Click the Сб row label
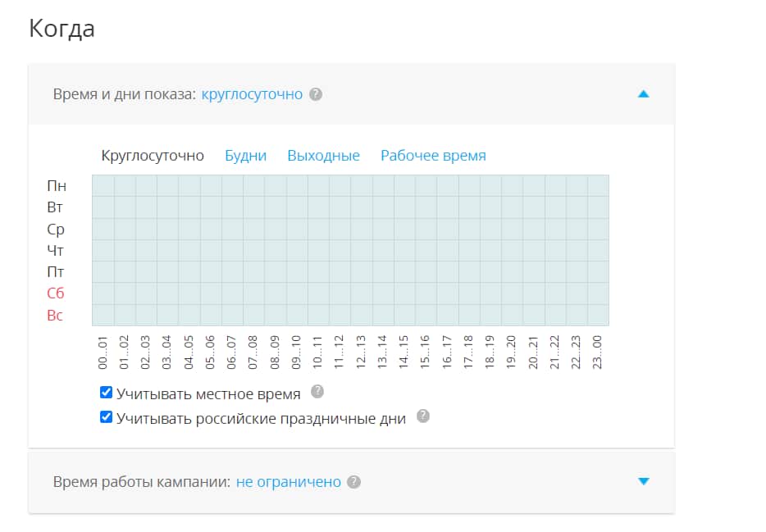Viewport: 766px width, 532px height. pyautogui.click(x=55, y=293)
